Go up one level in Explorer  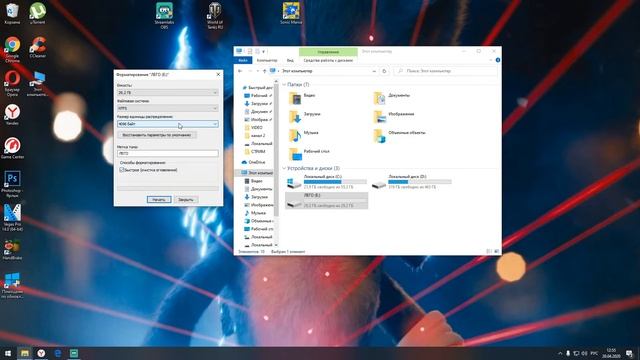pyautogui.click(x=264, y=71)
